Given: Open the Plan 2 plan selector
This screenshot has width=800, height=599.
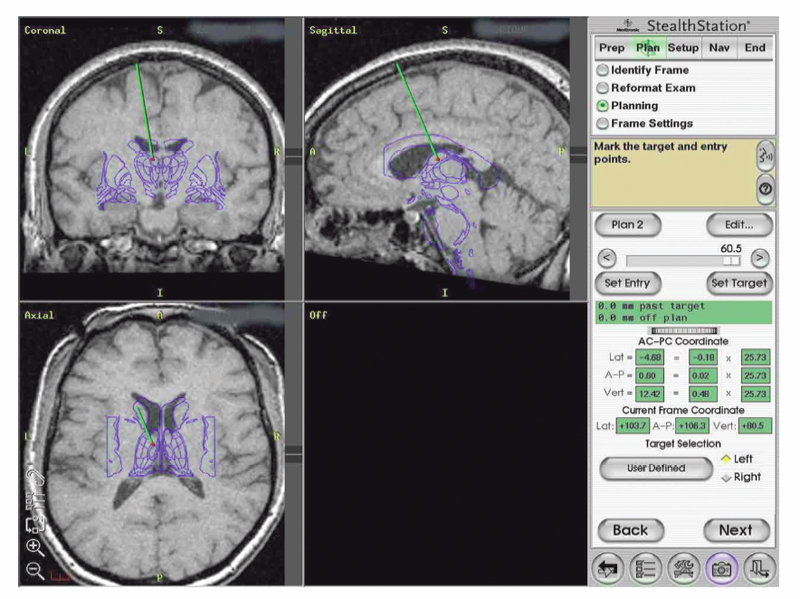Looking at the screenshot, I should click(x=627, y=225).
